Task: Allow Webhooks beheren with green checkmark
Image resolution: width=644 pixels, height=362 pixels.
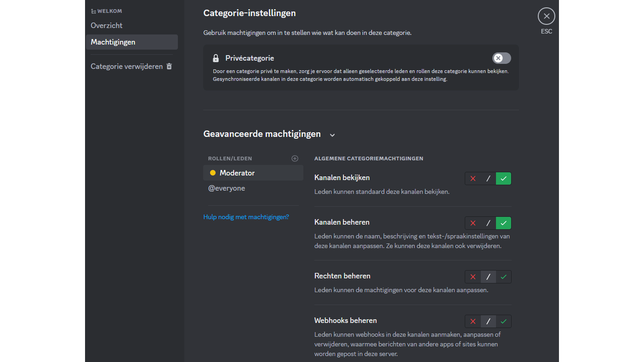Action: 503,322
